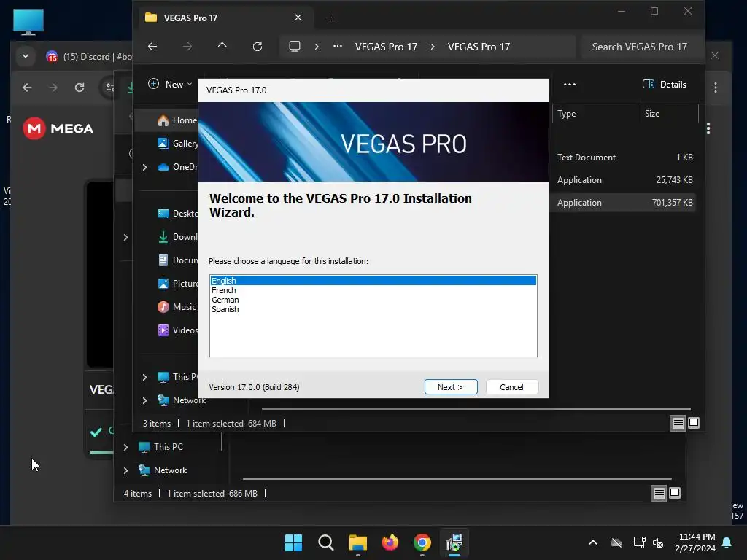Image resolution: width=747 pixels, height=560 pixels.
Task: Click the PC icon in address bar
Action: tap(295, 47)
